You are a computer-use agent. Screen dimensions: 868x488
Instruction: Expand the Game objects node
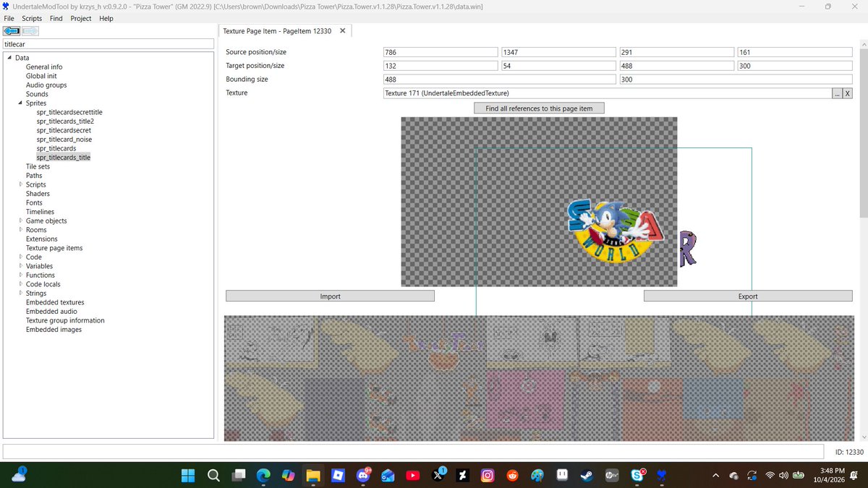20,221
